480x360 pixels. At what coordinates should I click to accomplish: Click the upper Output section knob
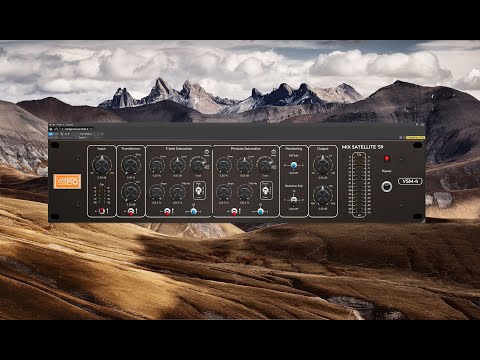322,165
